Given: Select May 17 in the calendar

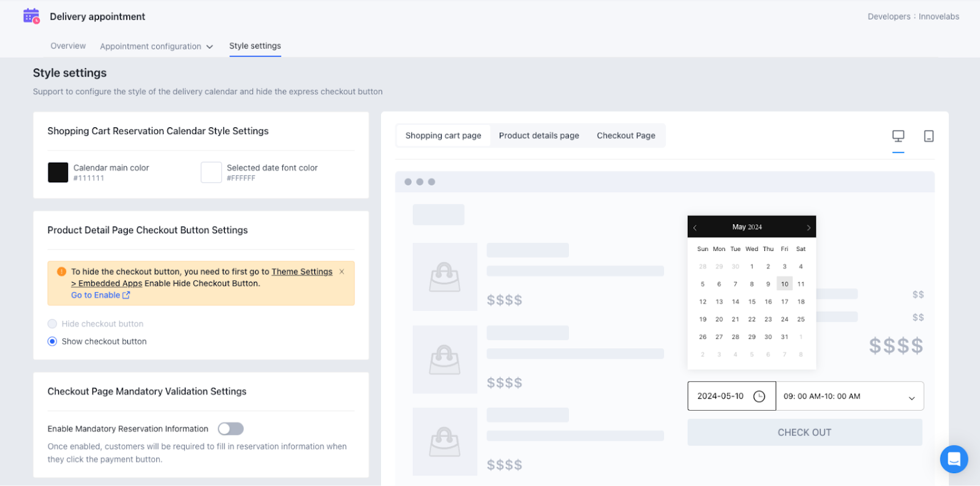Looking at the screenshot, I should coord(785,302).
